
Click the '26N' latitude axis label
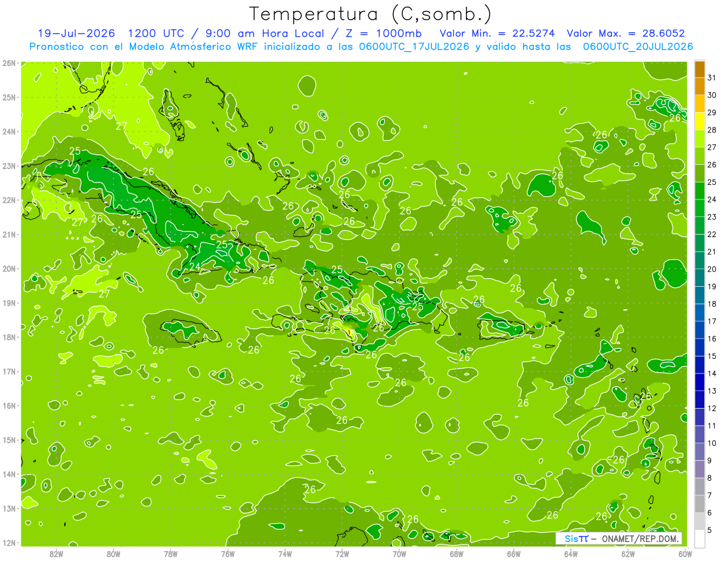(8, 63)
